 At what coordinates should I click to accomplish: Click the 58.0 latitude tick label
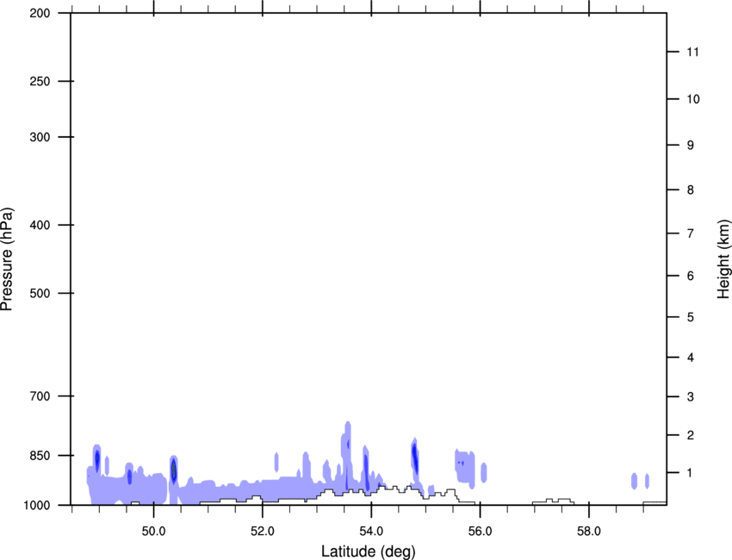589,531
